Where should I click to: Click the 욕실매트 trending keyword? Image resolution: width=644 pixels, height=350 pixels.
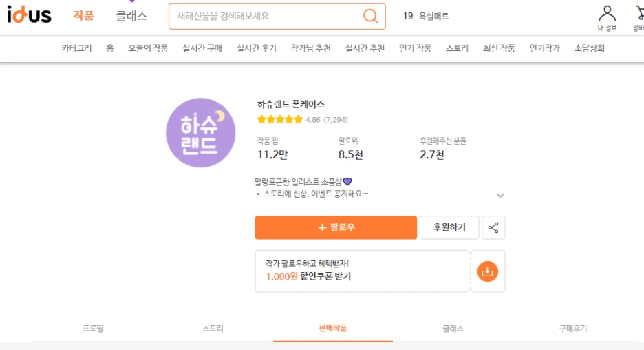(433, 16)
